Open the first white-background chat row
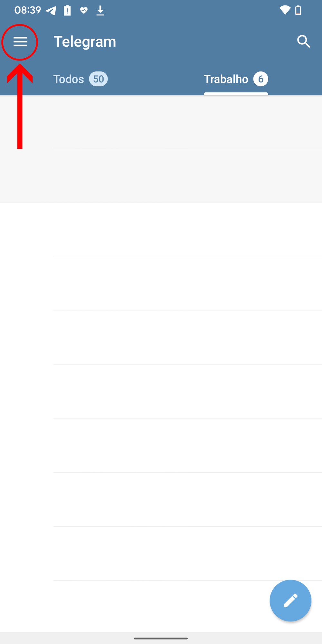Image resolution: width=322 pixels, height=644 pixels. (161, 230)
